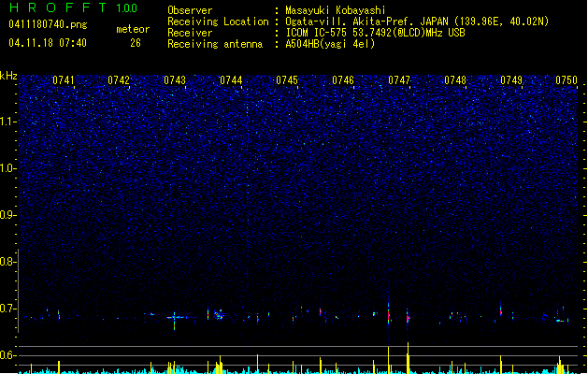
Task: Click the tallest yellow intensity spike after 0747
Action: (408, 358)
